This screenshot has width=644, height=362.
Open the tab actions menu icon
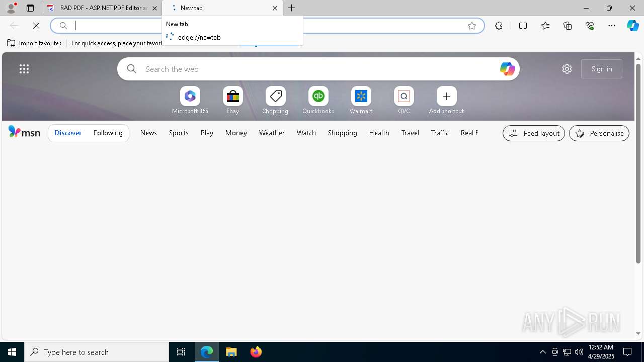point(30,8)
